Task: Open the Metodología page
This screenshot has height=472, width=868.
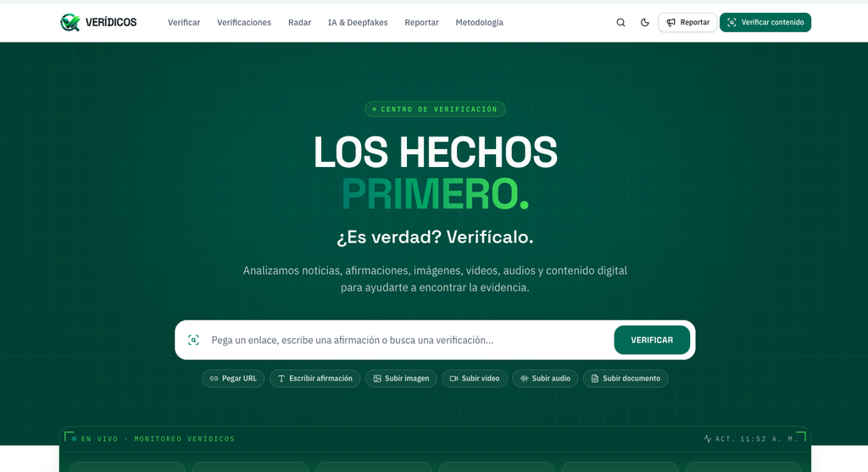Action: click(480, 23)
